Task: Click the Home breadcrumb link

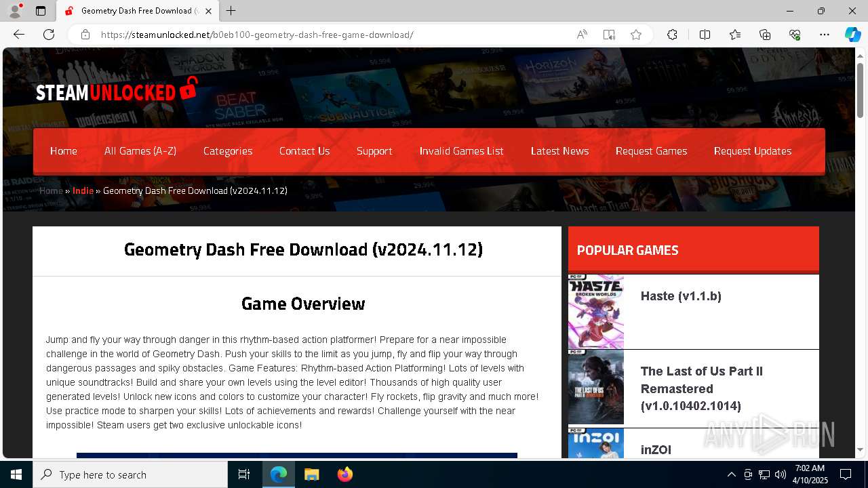Action: click(51, 190)
